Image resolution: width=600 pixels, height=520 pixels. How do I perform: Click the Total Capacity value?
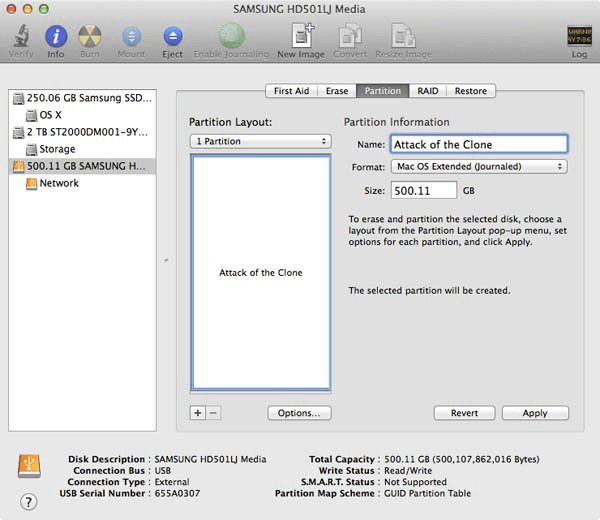coord(461,459)
